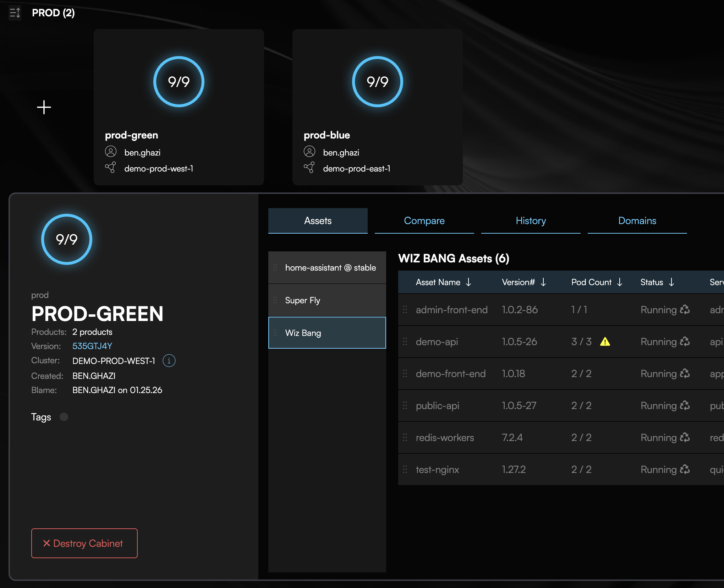This screenshot has width=724, height=588.
Task: Click the prod-blue 9/9 progress ring
Action: coord(377,82)
